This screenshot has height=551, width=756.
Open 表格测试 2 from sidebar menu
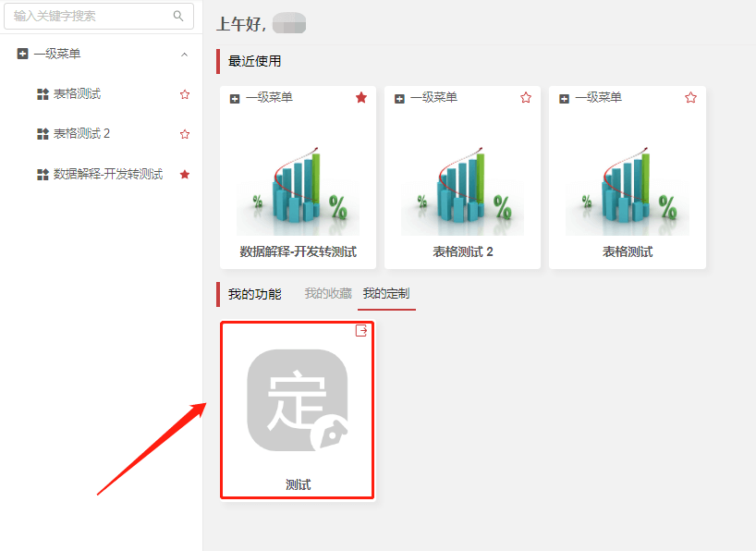tap(81, 134)
